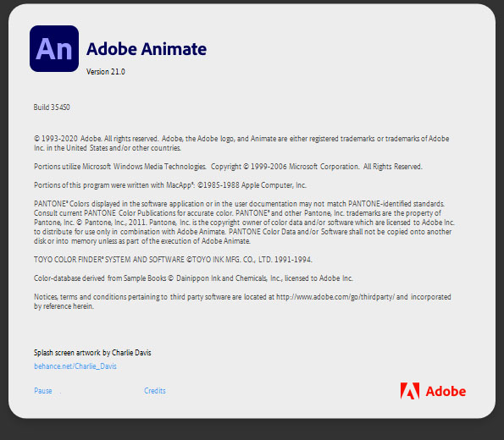Image resolution: width=504 pixels, height=440 pixels.
Task: Click the Microsoft Windows Media Technologies notice
Action: pyautogui.click(x=228, y=167)
